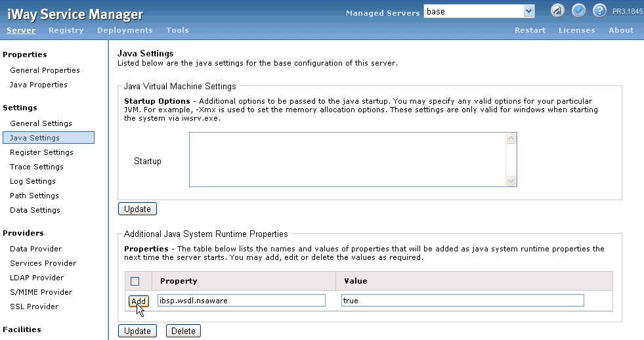Open Trace Settings in the sidebar

[x=37, y=167]
